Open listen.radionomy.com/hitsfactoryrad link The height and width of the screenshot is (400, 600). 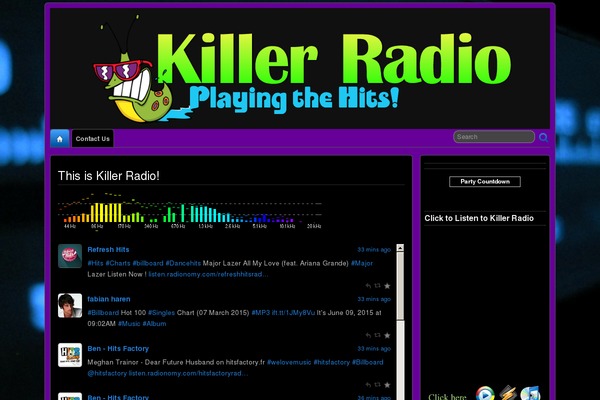(188, 373)
